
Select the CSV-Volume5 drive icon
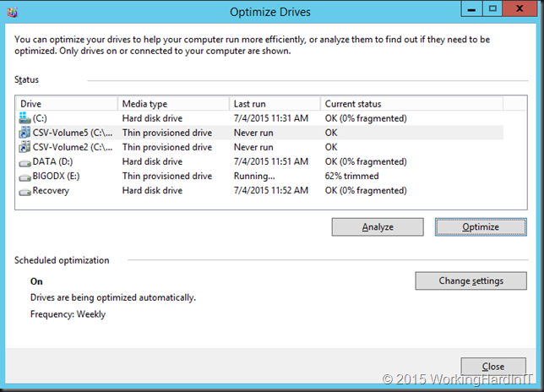pos(24,133)
